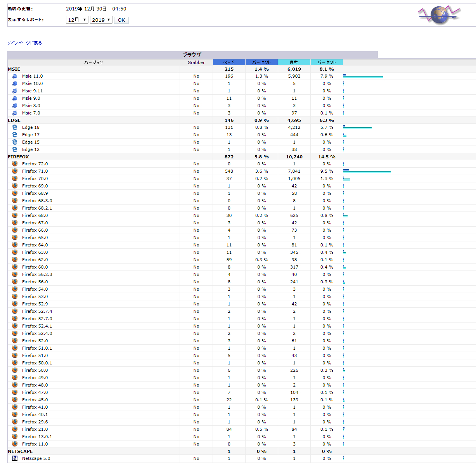Click the Firefox 71.0 usage bar
The image size is (476, 463).
(367, 171)
